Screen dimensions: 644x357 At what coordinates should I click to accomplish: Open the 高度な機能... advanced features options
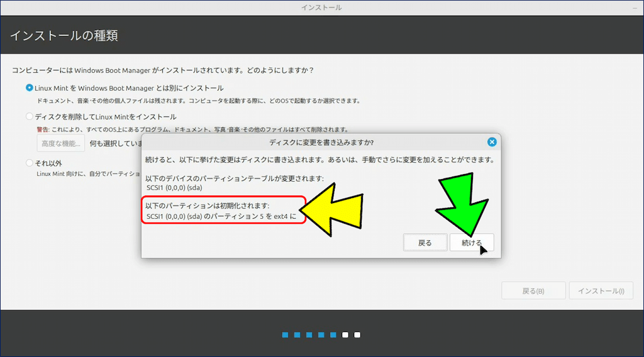click(x=60, y=143)
